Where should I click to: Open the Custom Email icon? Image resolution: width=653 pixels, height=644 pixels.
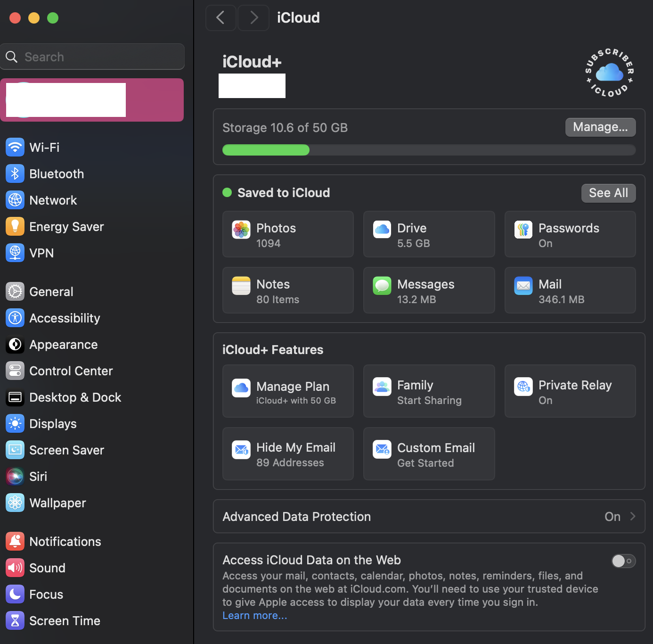(x=382, y=449)
